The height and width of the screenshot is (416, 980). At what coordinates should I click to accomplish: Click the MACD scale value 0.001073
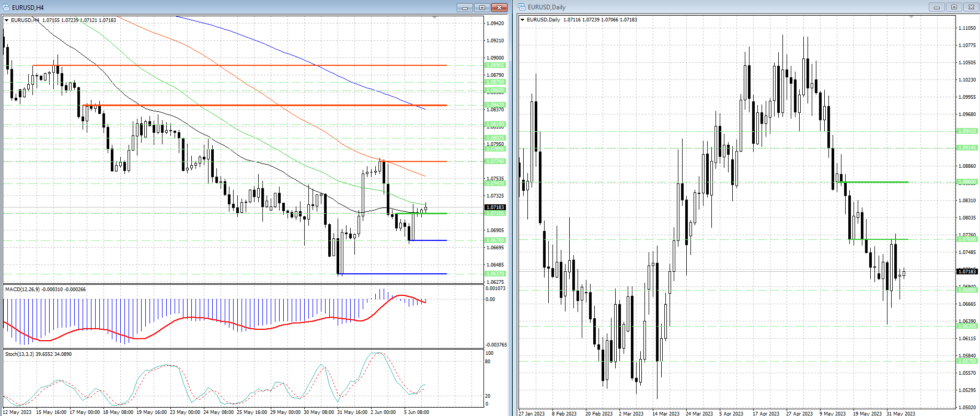(495, 288)
